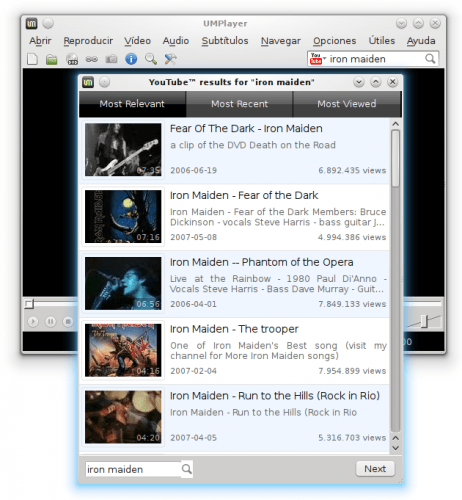This screenshot has height=500, width=462.
Task: Click the play button in main player
Action: click(33, 322)
